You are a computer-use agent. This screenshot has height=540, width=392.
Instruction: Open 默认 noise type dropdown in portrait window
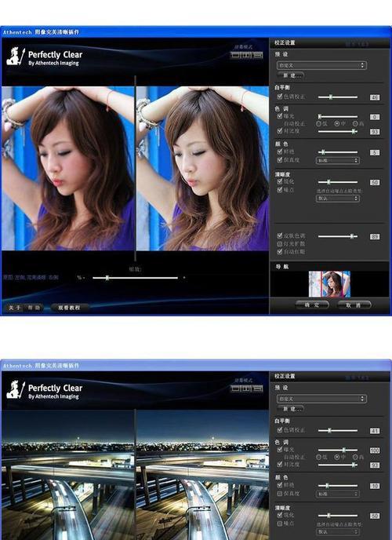tap(338, 199)
